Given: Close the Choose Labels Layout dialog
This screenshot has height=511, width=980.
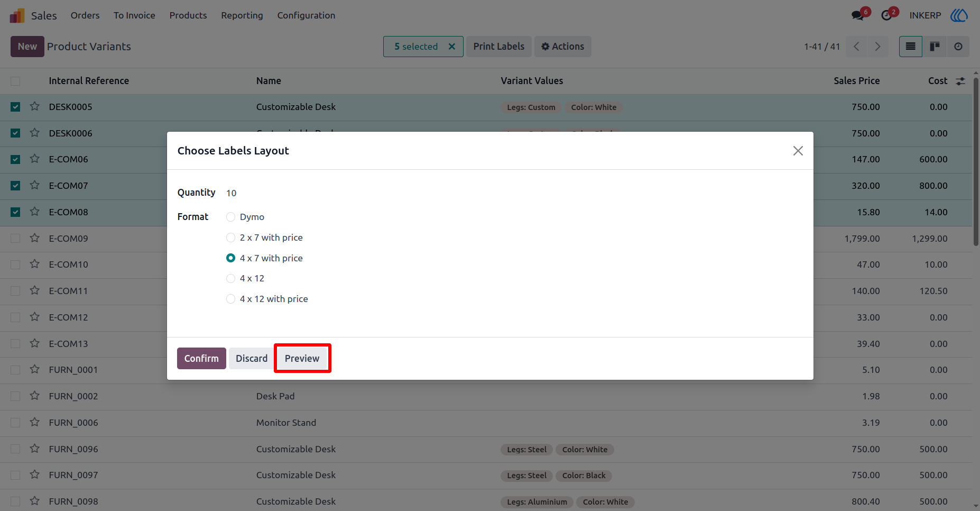Looking at the screenshot, I should 798,151.
